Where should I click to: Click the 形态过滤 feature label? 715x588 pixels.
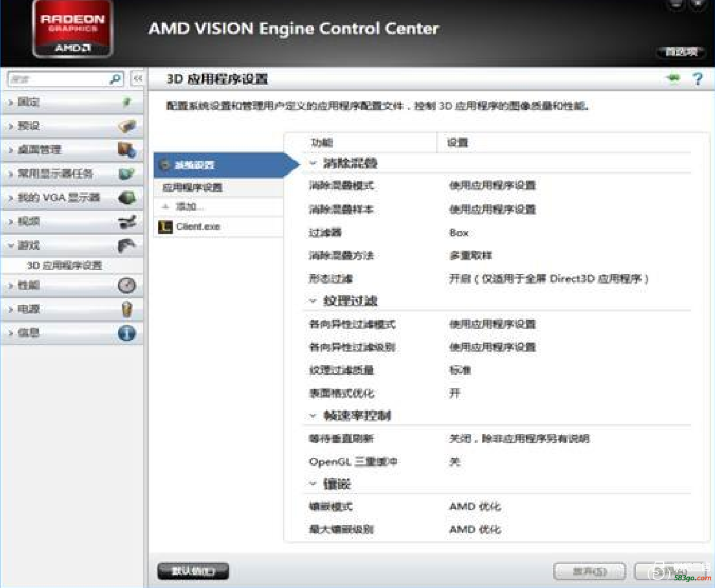tap(330, 278)
